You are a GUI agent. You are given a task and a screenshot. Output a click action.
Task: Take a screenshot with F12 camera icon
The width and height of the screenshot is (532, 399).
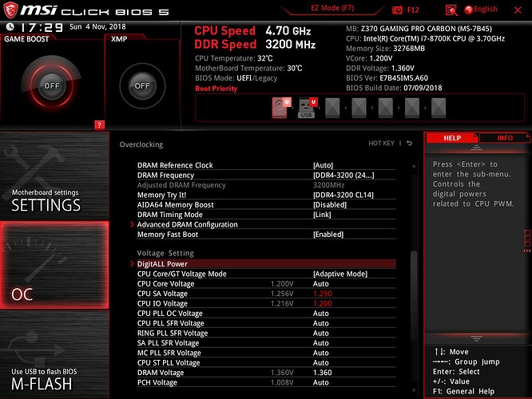point(397,10)
